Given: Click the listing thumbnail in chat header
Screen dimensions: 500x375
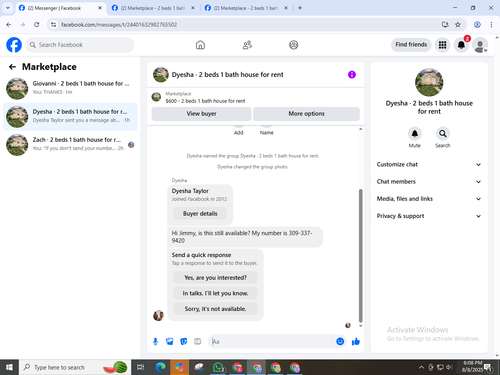Looking at the screenshot, I should pyautogui.click(x=161, y=75).
